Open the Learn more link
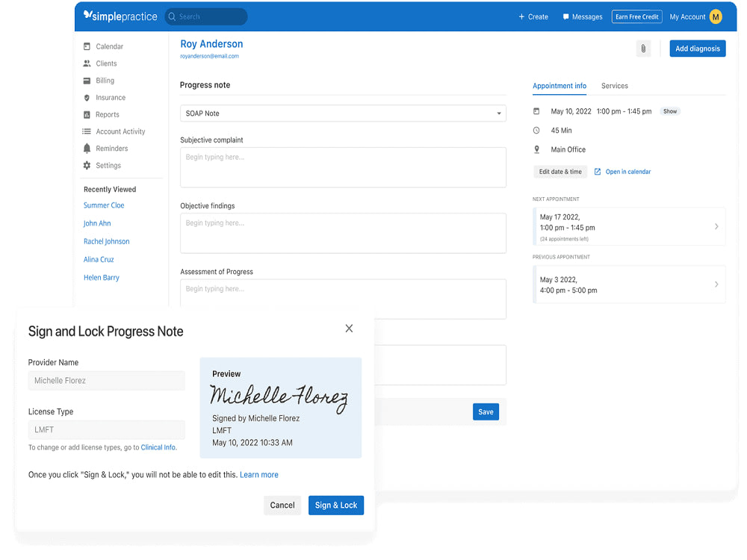747x560 pixels. click(258, 475)
